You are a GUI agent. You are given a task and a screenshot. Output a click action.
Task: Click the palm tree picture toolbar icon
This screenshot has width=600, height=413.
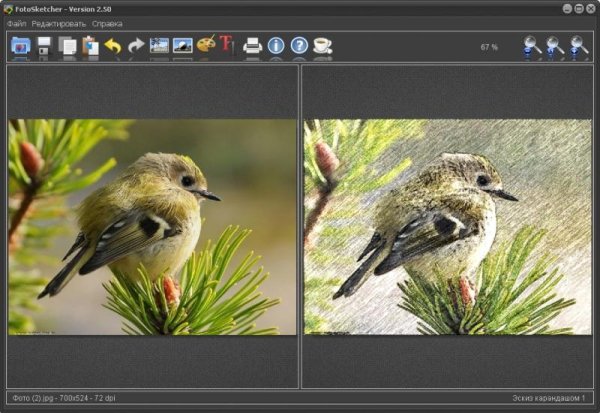pos(159,46)
